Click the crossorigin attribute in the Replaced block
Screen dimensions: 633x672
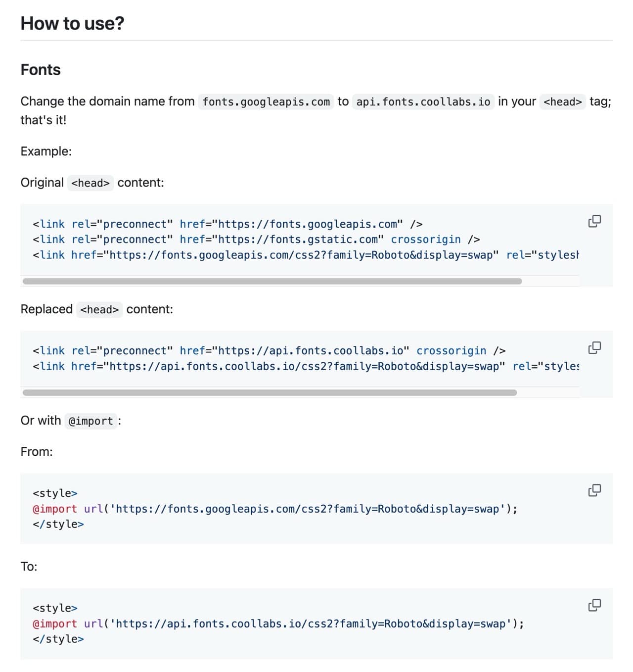tap(452, 350)
